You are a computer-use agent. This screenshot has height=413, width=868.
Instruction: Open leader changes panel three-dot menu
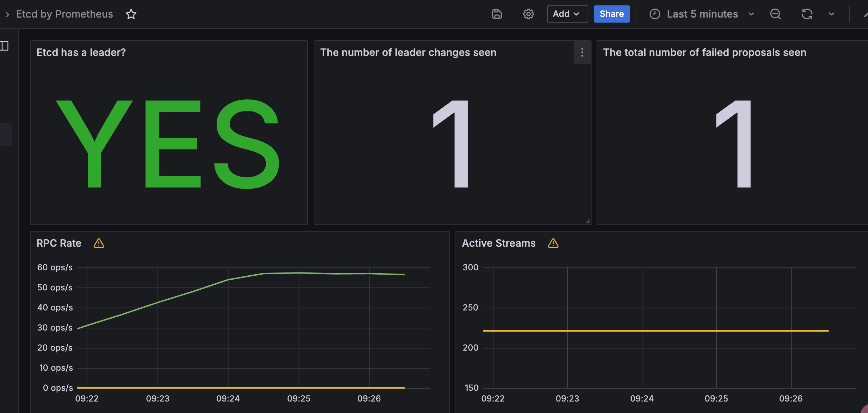582,52
